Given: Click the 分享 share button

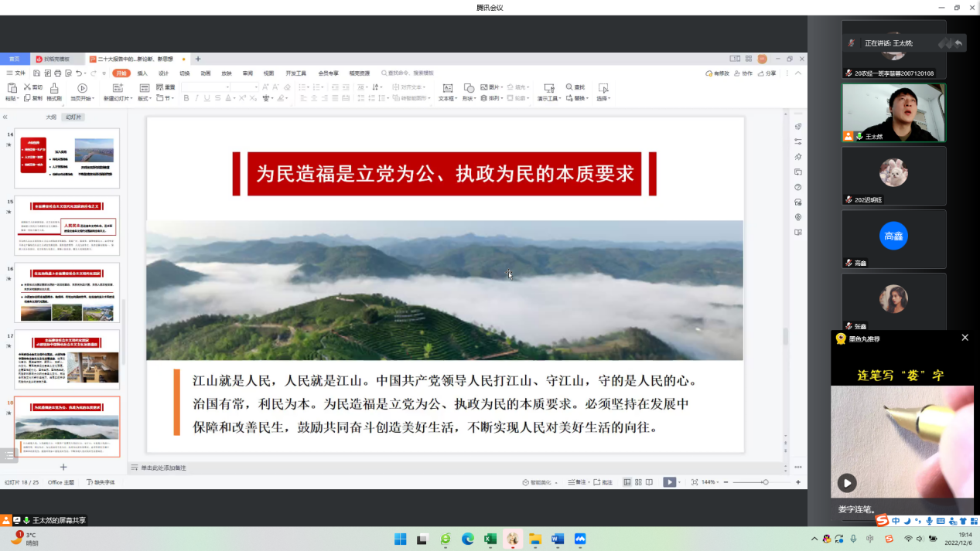Looking at the screenshot, I should (x=767, y=73).
